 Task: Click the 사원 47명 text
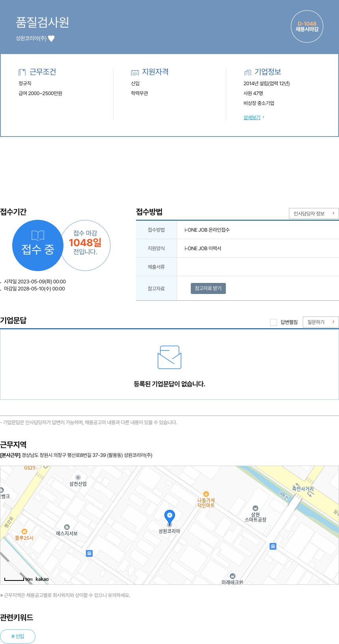click(x=253, y=94)
